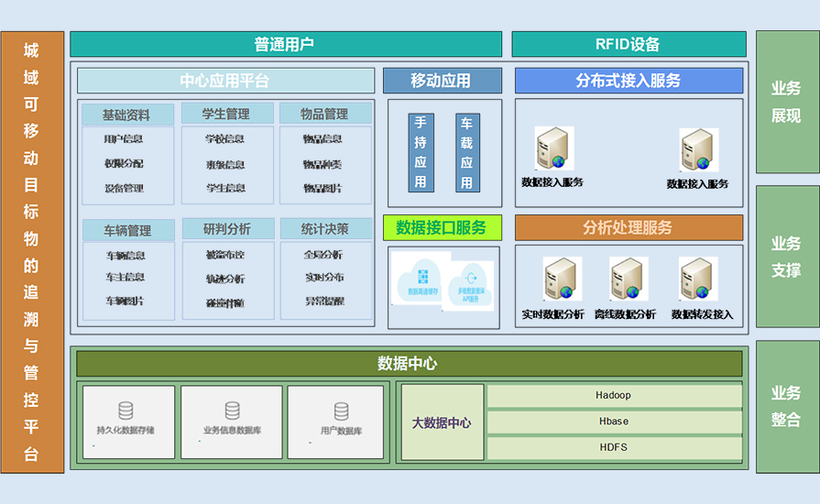Select the left 数据接入服务 server icon
This screenshot has height=504, width=820.
pos(553,149)
